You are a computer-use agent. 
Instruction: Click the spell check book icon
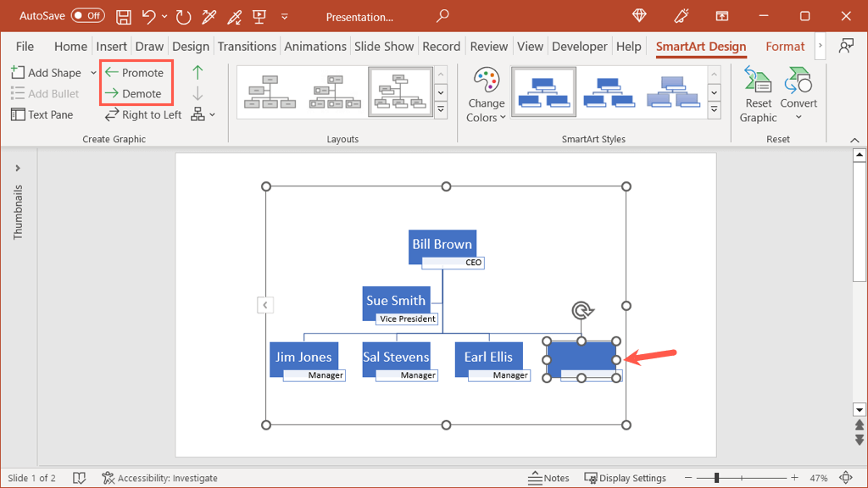pos(79,478)
